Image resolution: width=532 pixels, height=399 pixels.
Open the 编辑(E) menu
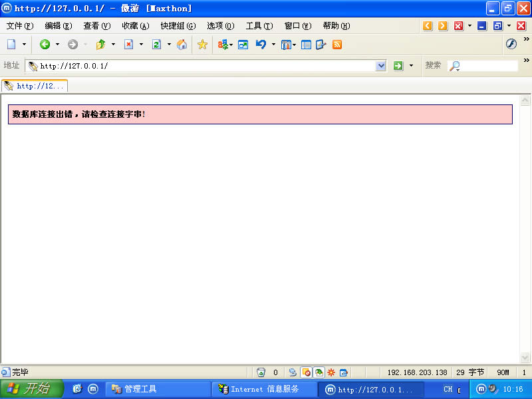coord(59,26)
